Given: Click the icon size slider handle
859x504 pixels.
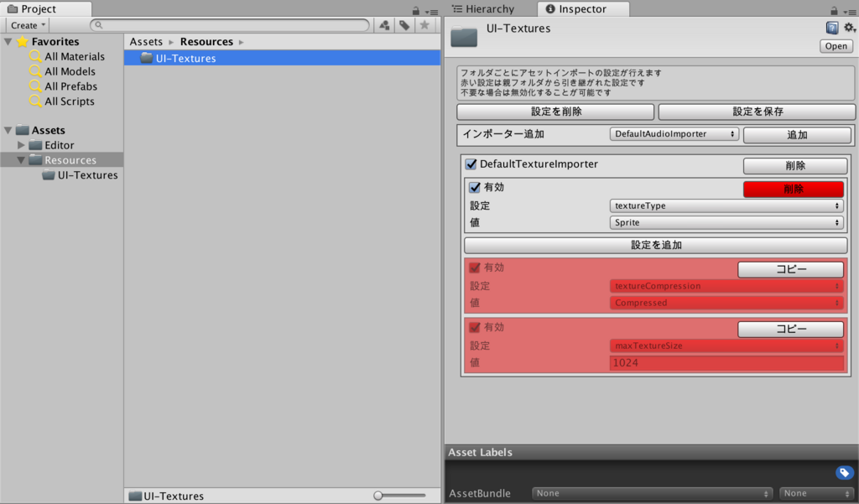Looking at the screenshot, I should [378, 496].
